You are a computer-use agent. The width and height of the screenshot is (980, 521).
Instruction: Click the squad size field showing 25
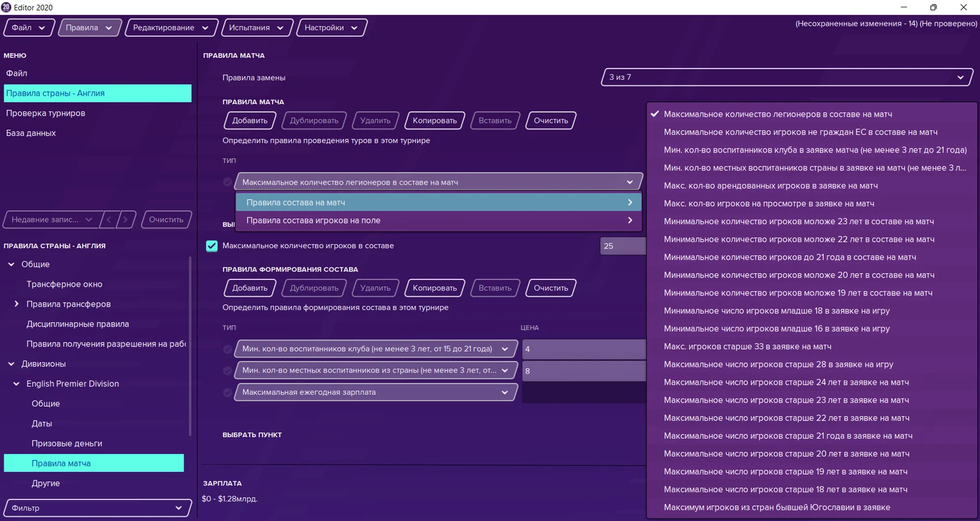click(622, 246)
